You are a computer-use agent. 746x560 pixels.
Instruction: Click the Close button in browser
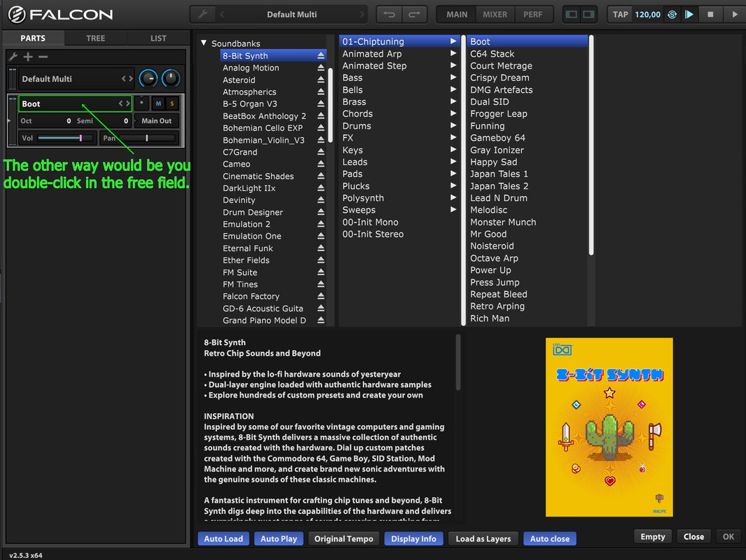(x=693, y=537)
